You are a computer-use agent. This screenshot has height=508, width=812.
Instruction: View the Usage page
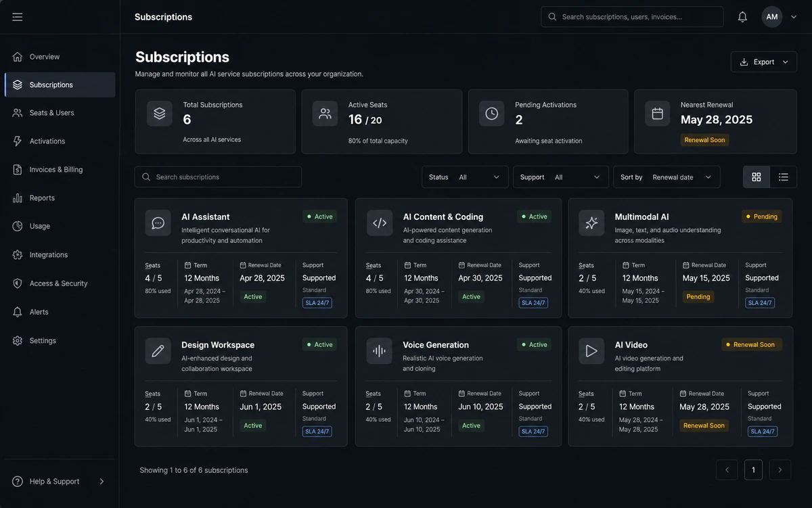[60, 226]
